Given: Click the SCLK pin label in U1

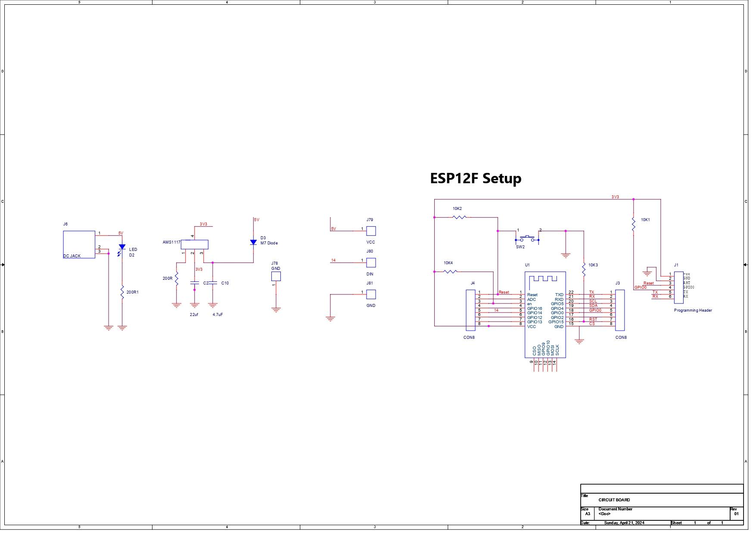Looking at the screenshot, I should 557,349.
